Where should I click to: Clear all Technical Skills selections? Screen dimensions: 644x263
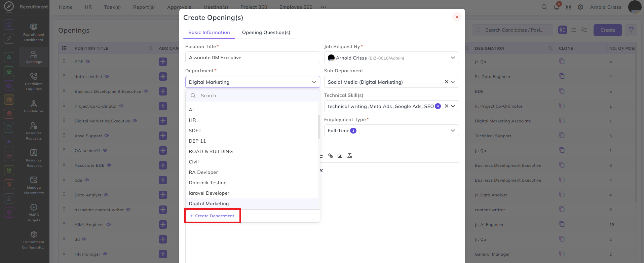click(x=447, y=106)
